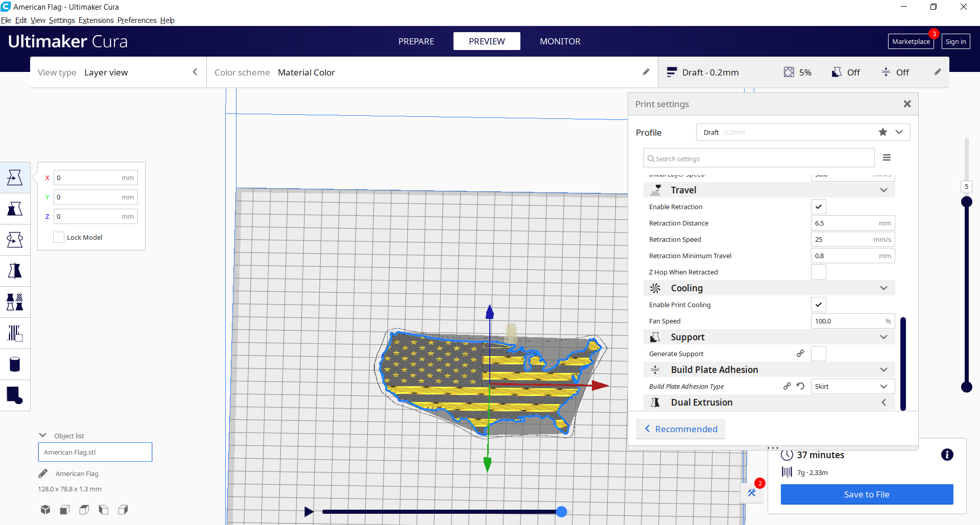Screen dimensions: 980x525
Task: Click the pencil icon next to American Flag
Action: pyautogui.click(x=43, y=473)
